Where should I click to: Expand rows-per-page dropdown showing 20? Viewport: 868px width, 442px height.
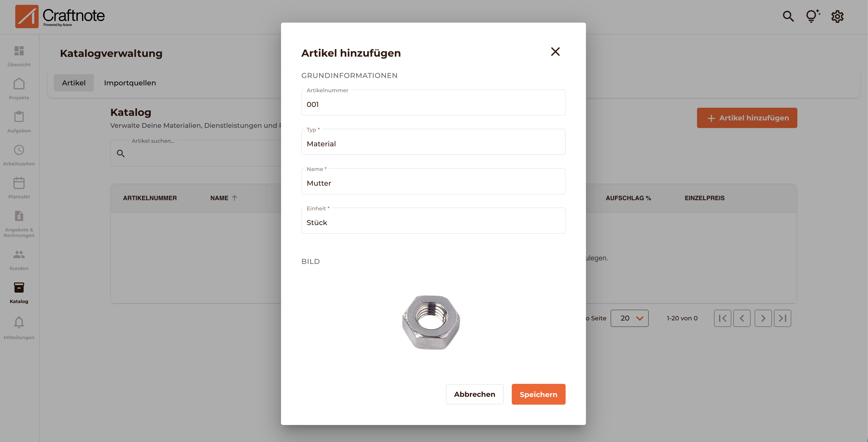(629, 318)
